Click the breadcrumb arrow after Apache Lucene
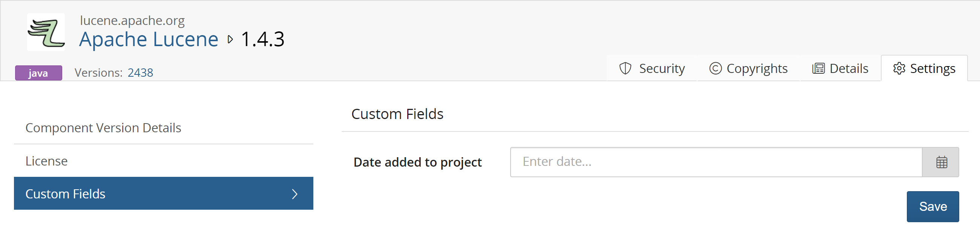The width and height of the screenshot is (980, 232). (x=230, y=39)
